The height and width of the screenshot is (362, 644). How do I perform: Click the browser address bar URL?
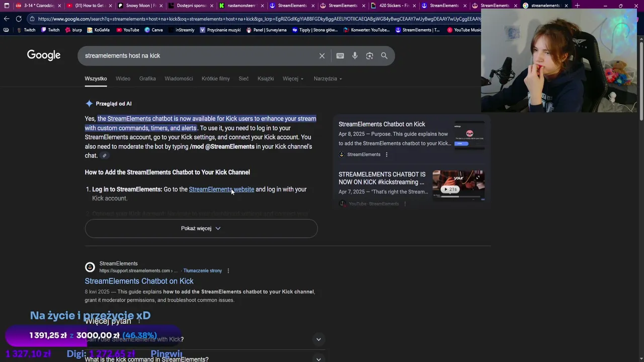[259, 19]
